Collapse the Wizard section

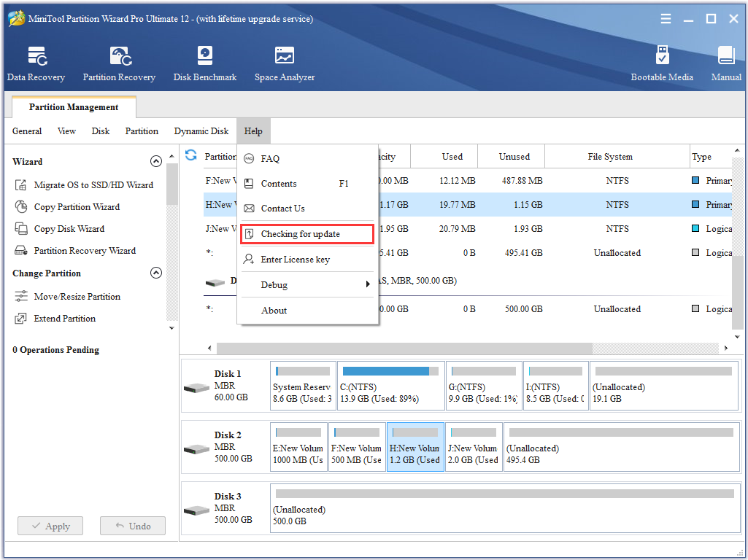pyautogui.click(x=155, y=162)
